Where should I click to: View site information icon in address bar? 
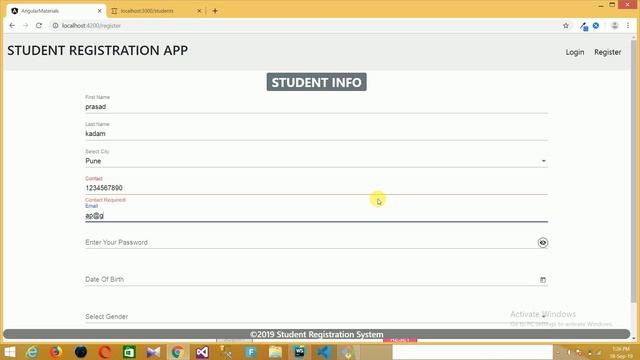[x=55, y=26]
